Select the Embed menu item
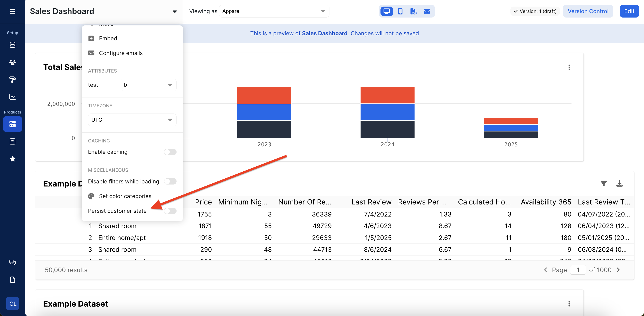This screenshot has width=644, height=316. [x=108, y=38]
